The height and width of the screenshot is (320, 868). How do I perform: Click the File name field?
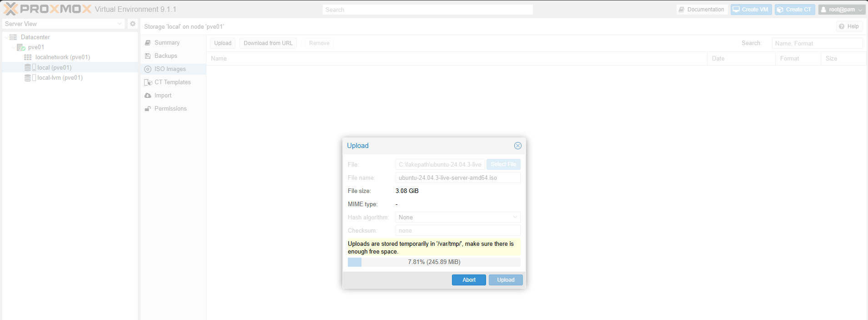458,178
